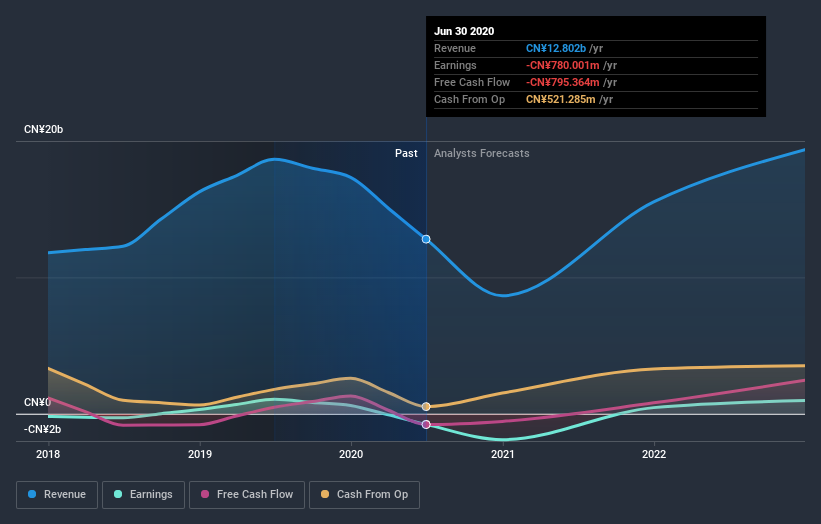Click the pink Free Cash Flow legend dot
The width and height of the screenshot is (821, 524).
(205, 494)
